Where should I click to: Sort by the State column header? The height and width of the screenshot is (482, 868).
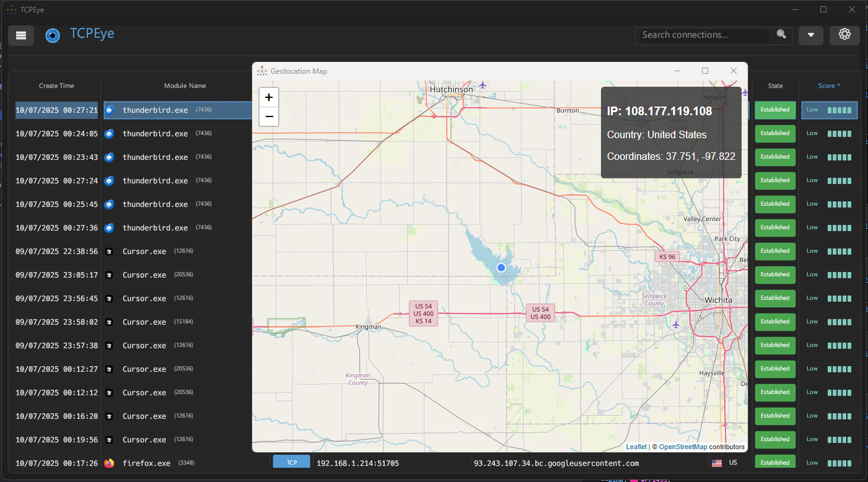click(775, 86)
